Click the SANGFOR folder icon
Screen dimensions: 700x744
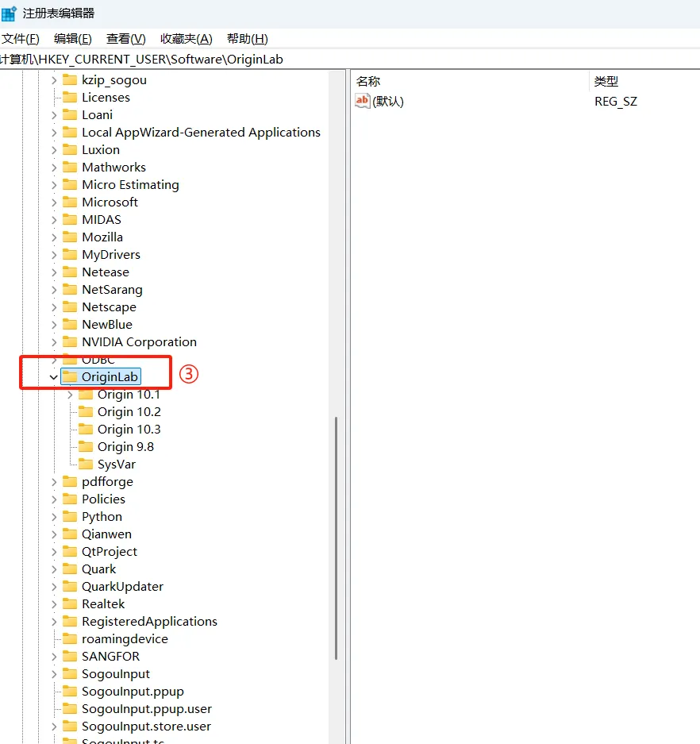click(x=70, y=656)
